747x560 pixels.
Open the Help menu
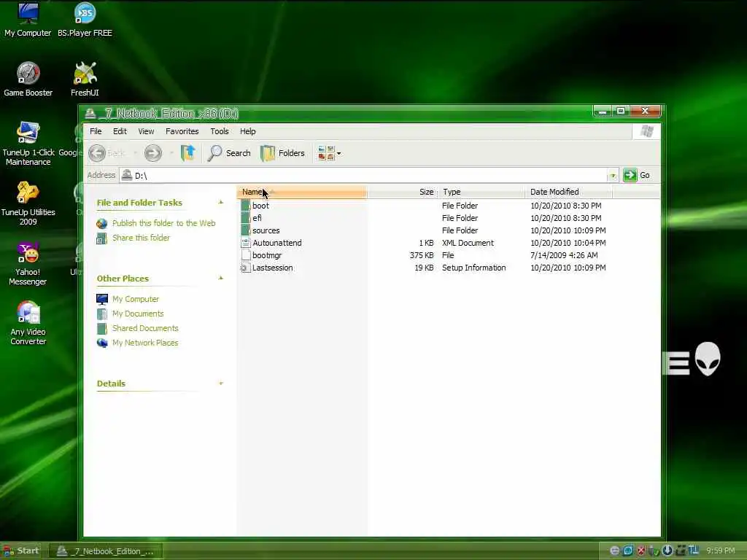coord(248,131)
